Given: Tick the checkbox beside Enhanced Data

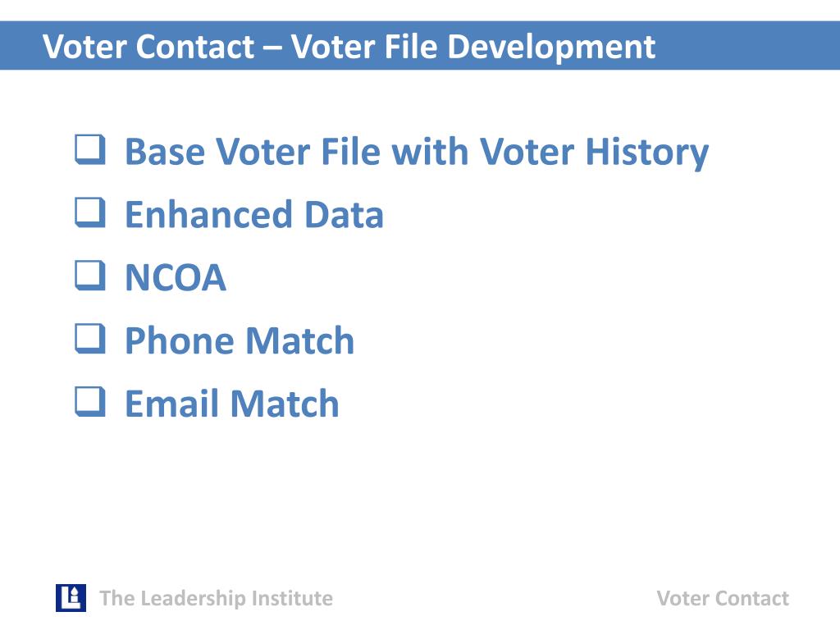Looking at the screenshot, I should [x=90, y=212].
